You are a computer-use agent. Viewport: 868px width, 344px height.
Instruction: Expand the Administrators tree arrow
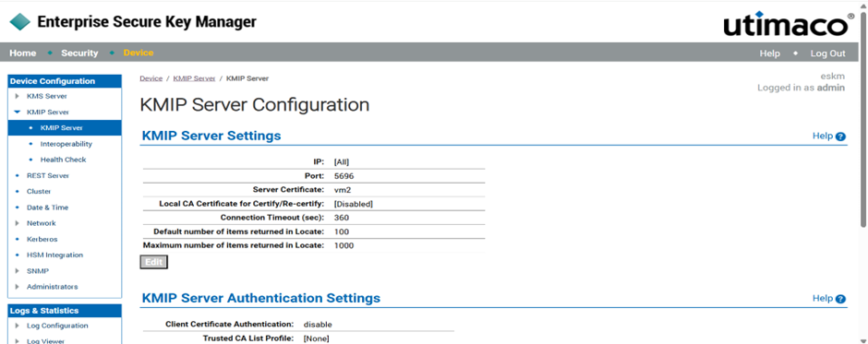(18, 287)
